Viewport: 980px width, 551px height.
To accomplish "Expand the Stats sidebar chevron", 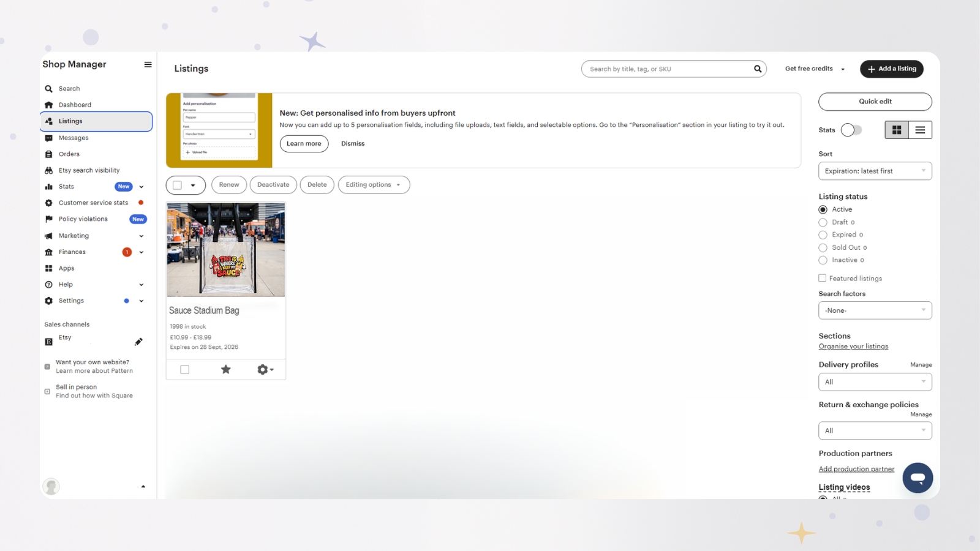I will tap(141, 187).
